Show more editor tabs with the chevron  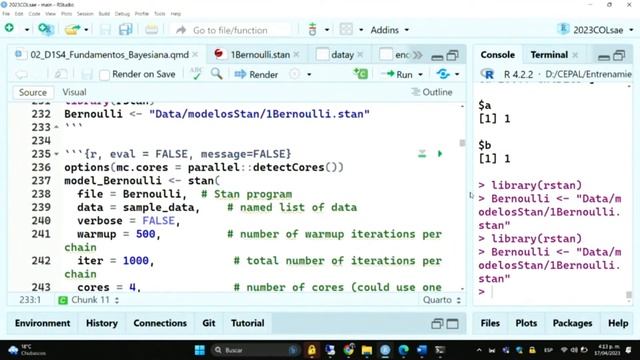(x=417, y=55)
